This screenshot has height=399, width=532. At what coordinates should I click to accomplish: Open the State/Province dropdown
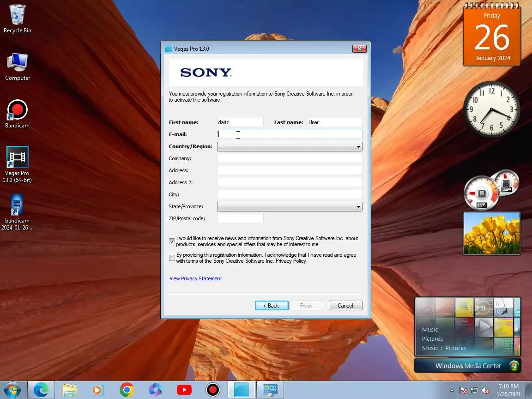tap(290, 206)
